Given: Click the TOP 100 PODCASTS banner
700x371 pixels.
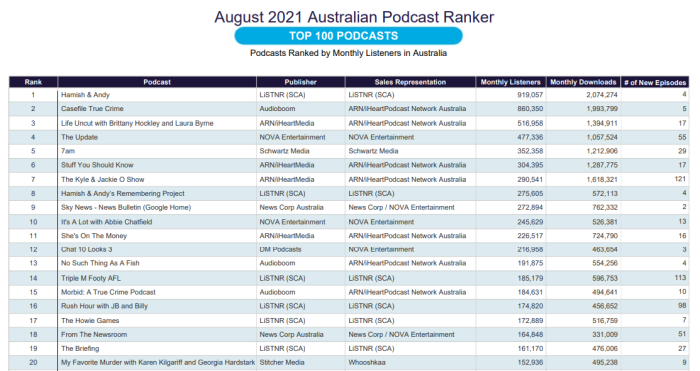Looking at the screenshot, I should coord(348,36).
